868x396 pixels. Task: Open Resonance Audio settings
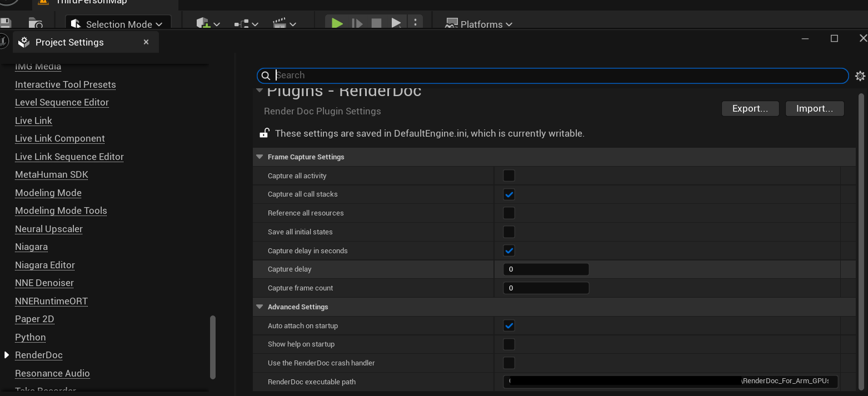(x=52, y=373)
